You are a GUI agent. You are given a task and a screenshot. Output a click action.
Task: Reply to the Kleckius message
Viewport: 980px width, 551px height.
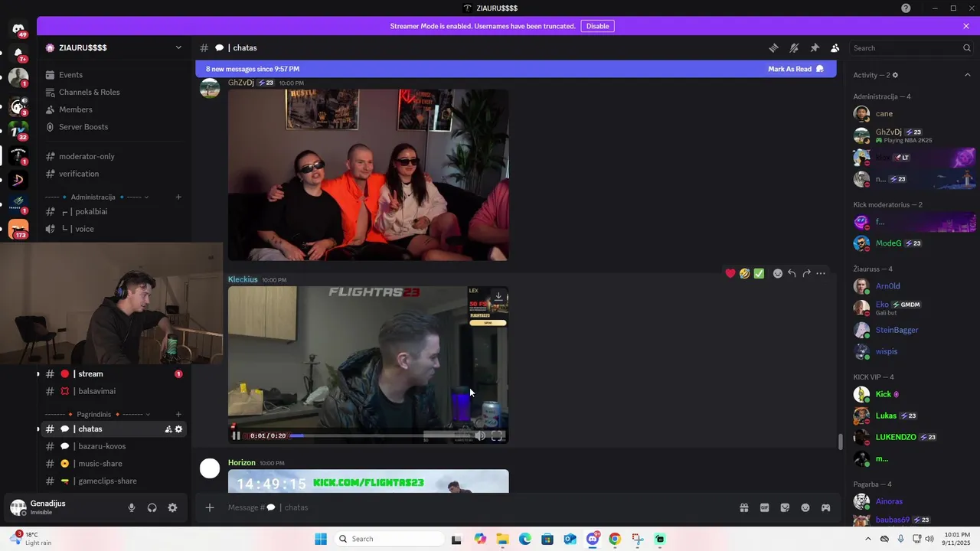tap(792, 273)
